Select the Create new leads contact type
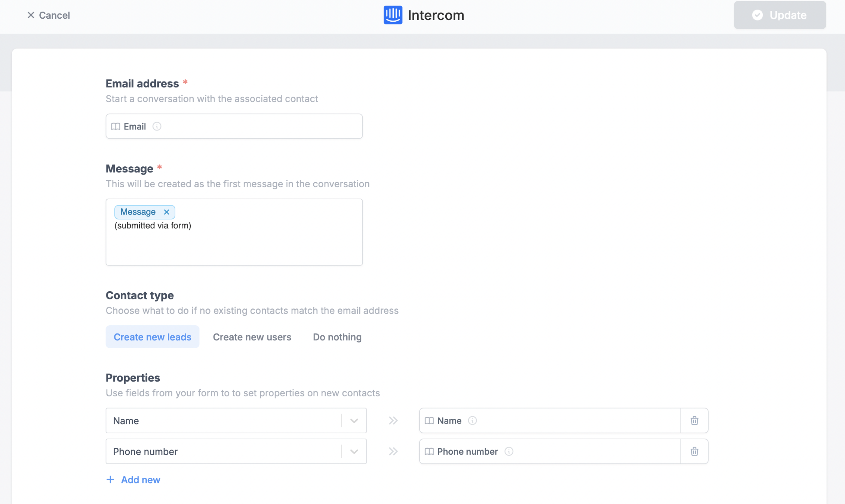The height and width of the screenshot is (504, 845). tap(152, 337)
